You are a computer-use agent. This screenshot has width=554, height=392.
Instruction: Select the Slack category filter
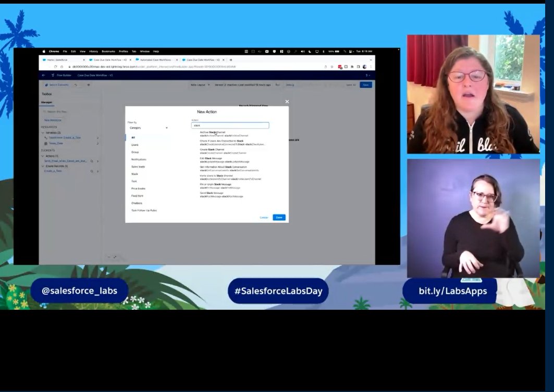coord(134,174)
